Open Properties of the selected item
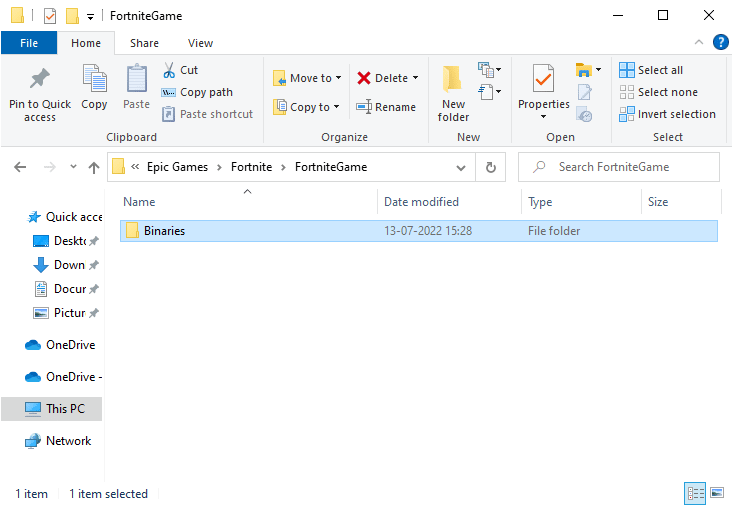Viewport: 733px width, 506px height. tap(544, 86)
